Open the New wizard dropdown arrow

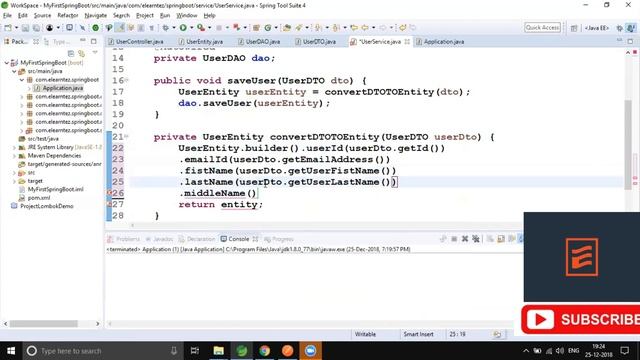16,28
